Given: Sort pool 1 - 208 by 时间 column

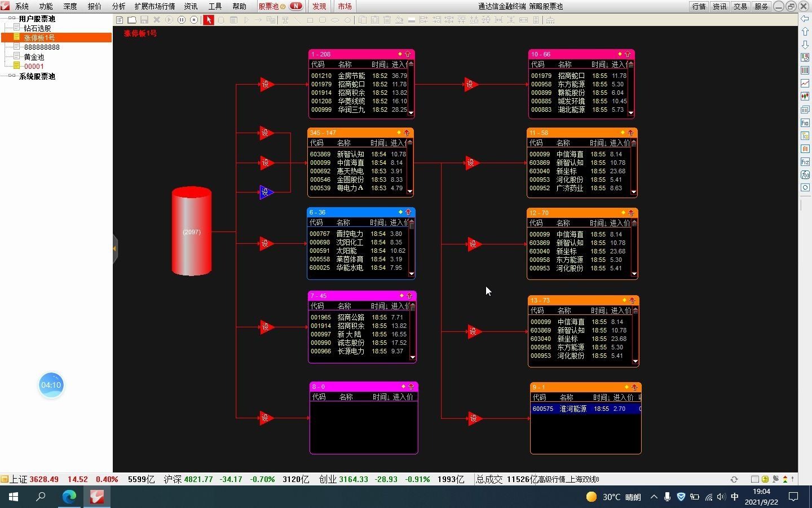Looking at the screenshot, I should coord(379,64).
